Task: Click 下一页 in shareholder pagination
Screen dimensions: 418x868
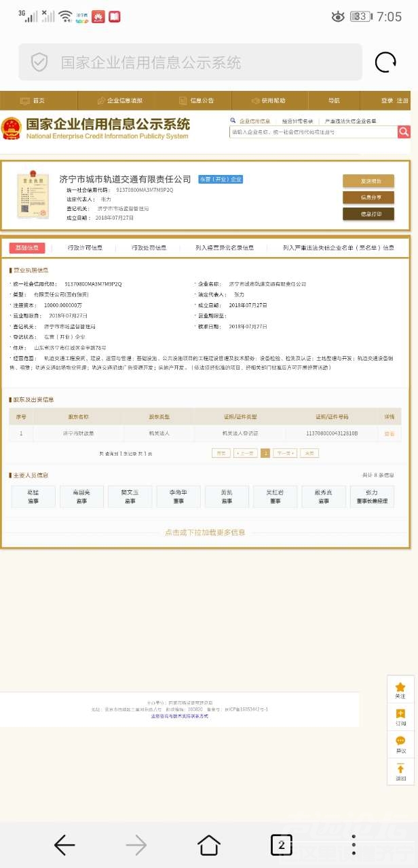Action: [285, 453]
